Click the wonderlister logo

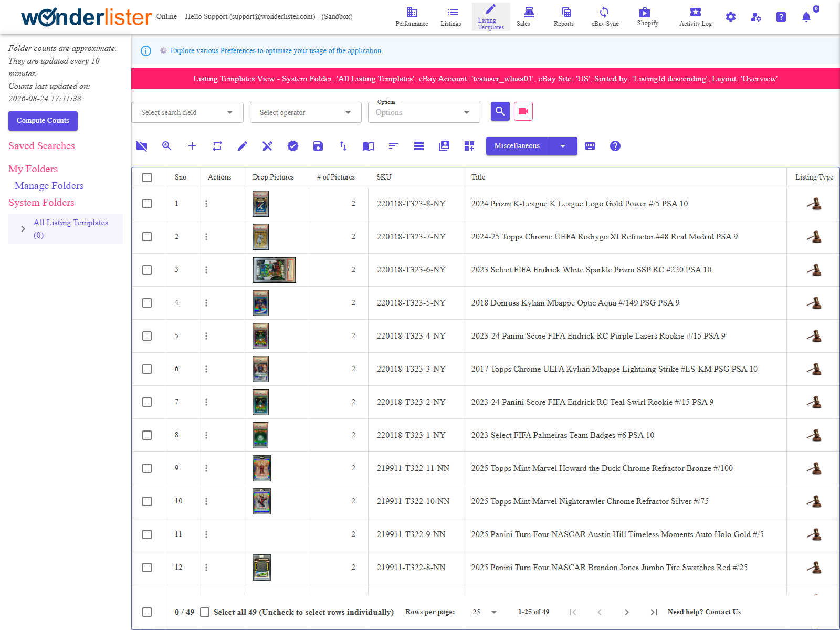click(87, 17)
